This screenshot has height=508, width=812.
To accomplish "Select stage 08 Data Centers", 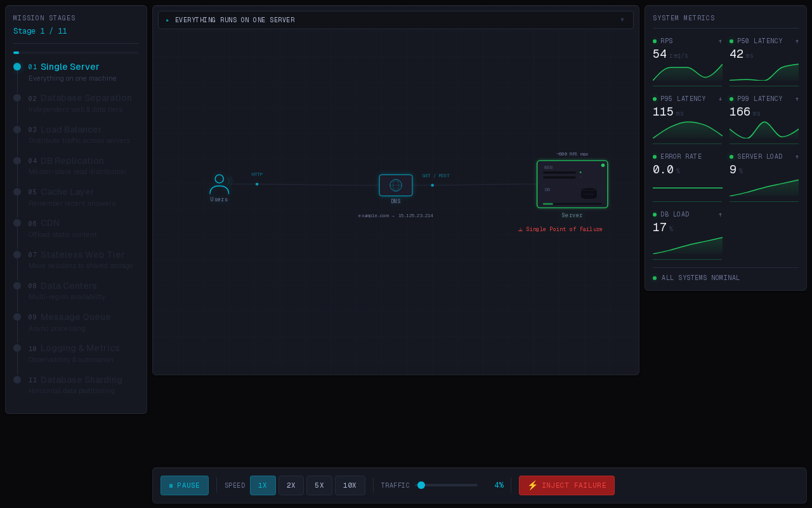I will pyautogui.click(x=76, y=291).
